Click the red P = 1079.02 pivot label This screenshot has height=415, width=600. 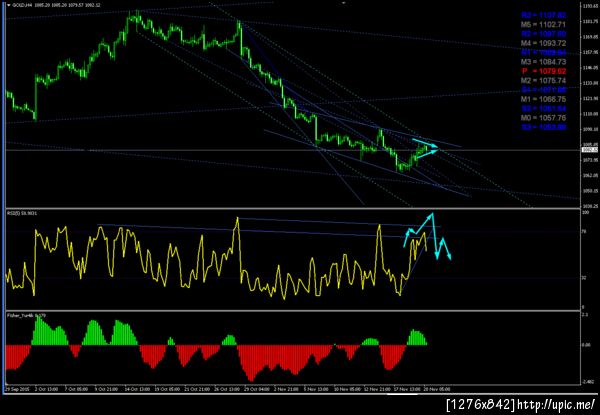pos(544,71)
